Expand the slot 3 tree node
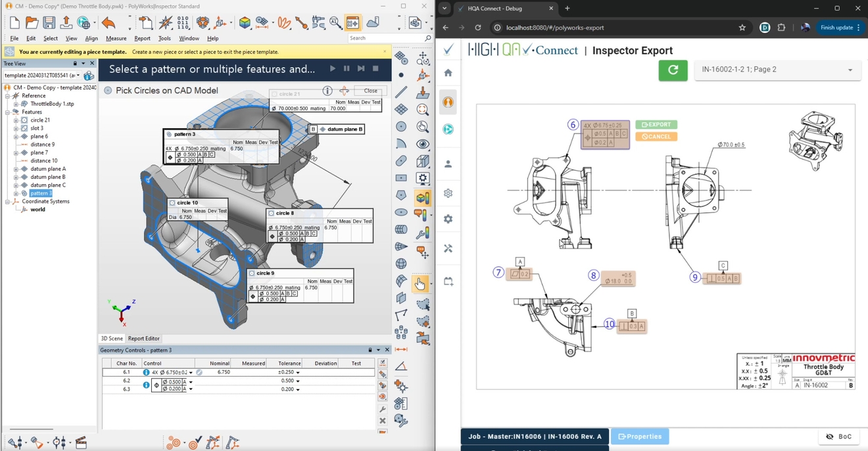 point(16,128)
